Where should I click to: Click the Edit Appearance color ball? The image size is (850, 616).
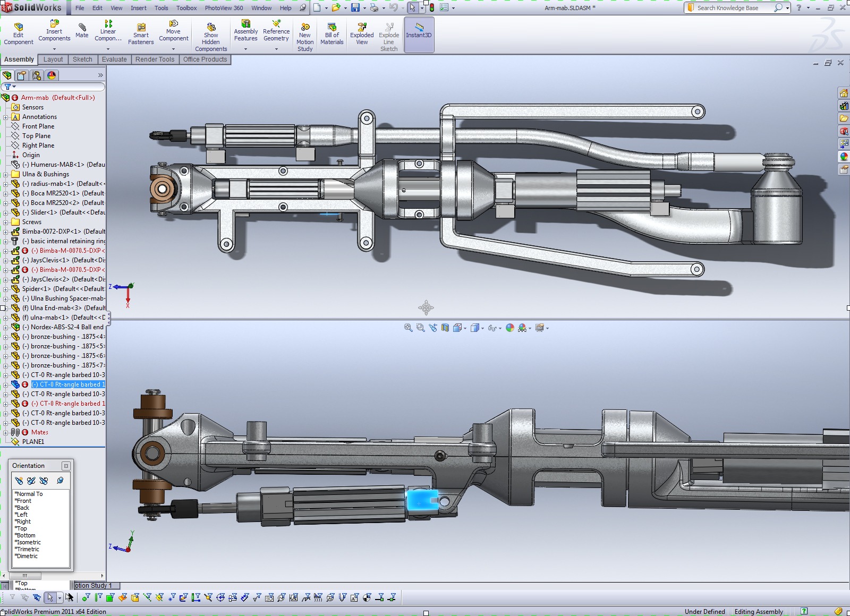point(510,328)
